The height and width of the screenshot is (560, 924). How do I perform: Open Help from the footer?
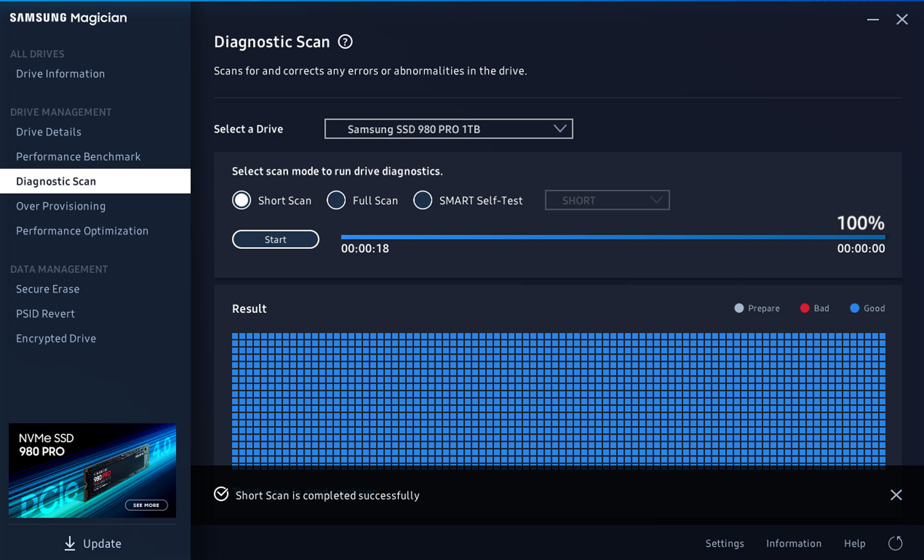(855, 543)
